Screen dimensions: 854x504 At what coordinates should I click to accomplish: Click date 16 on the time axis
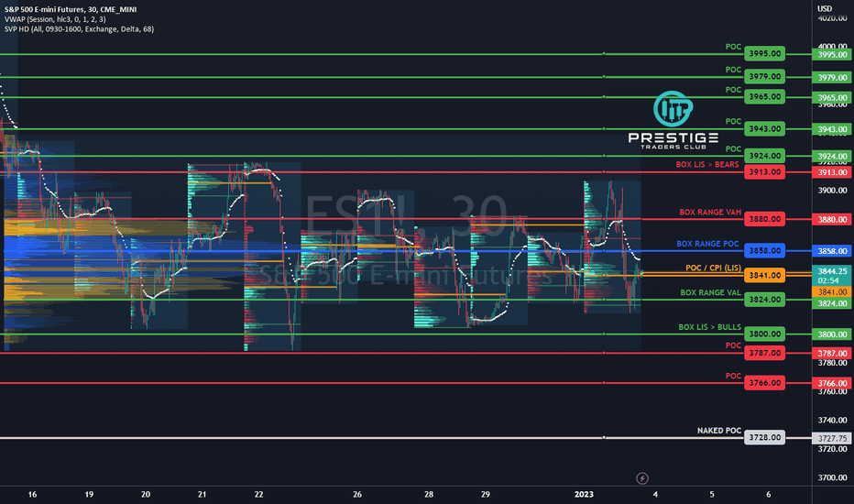(32, 494)
